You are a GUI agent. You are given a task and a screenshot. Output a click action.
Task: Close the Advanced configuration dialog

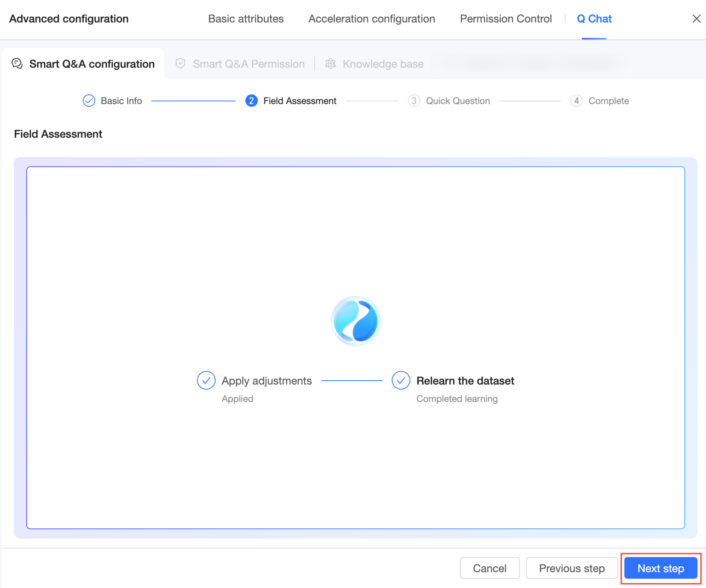696,19
